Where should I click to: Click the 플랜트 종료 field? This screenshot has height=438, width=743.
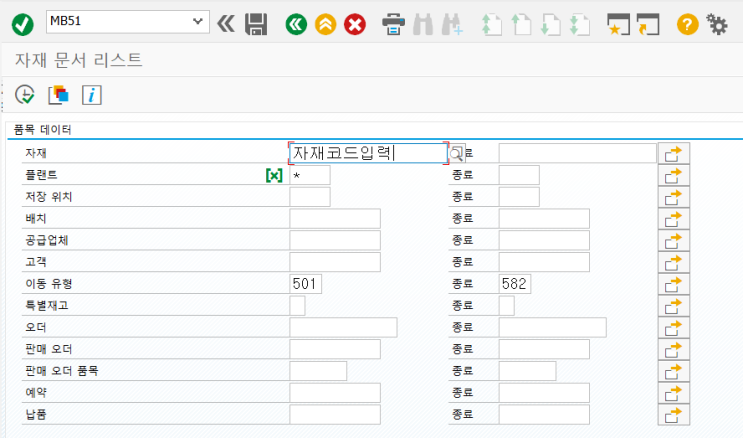pyautogui.click(x=519, y=175)
